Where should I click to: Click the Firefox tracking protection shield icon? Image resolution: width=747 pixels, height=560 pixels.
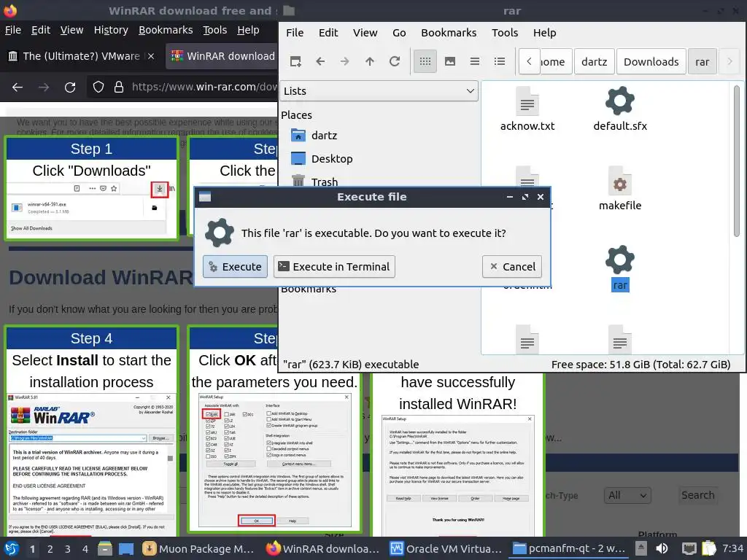tap(98, 87)
